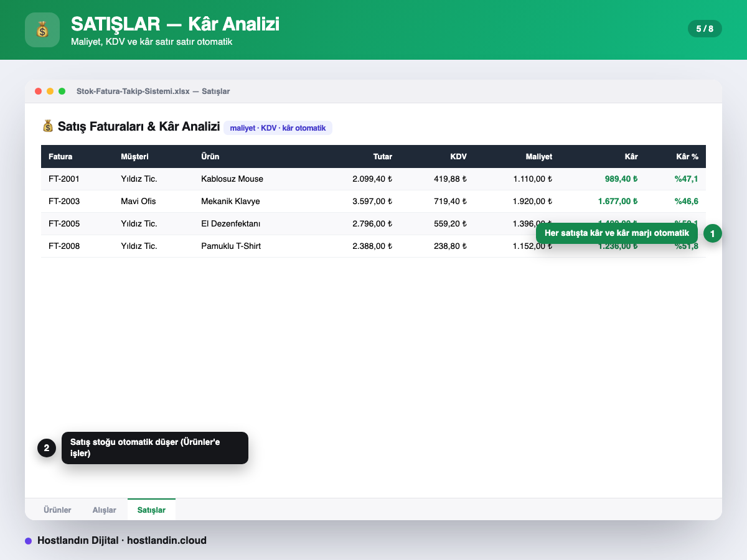Click the money bag icon in header
The height and width of the screenshot is (560, 747).
[x=42, y=29]
